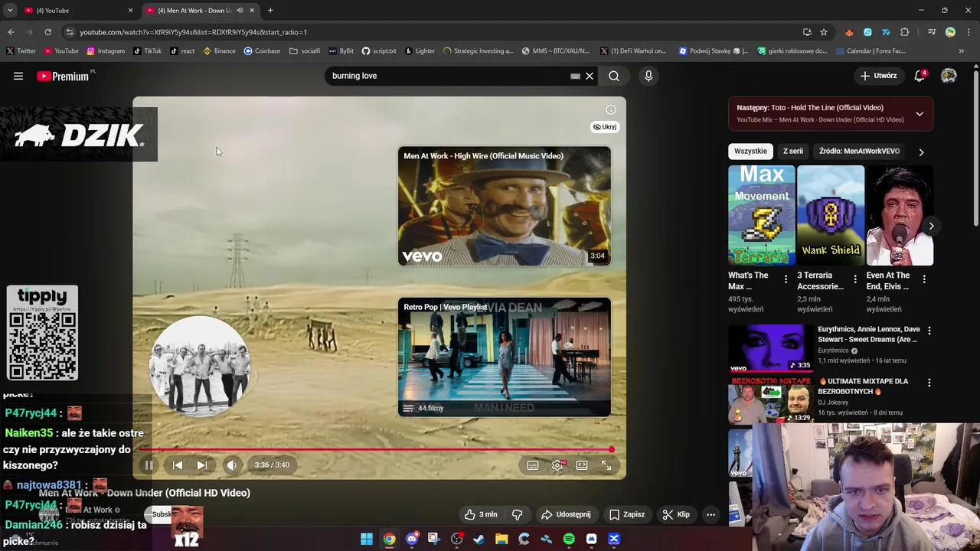980x551 pixels.
Task: Open Windows Start menu
Action: tap(367, 539)
